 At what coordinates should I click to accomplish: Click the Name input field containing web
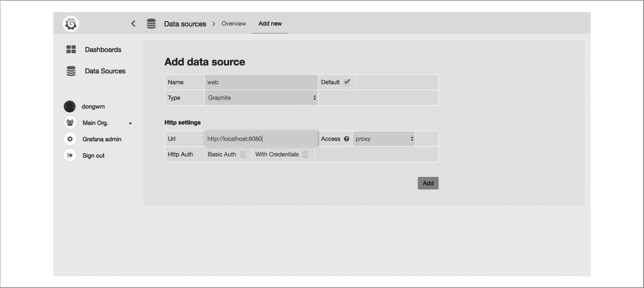261,82
